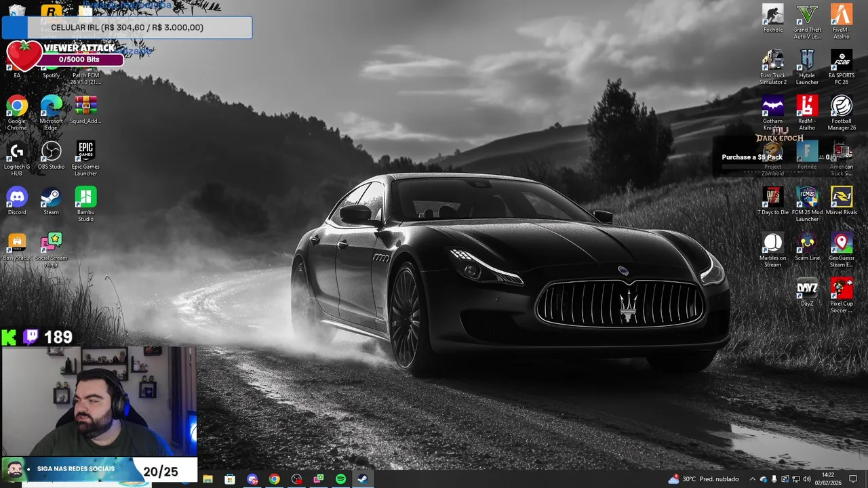
Task: Select the EA SPORTS FC 26 icon
Action: [x=842, y=67]
